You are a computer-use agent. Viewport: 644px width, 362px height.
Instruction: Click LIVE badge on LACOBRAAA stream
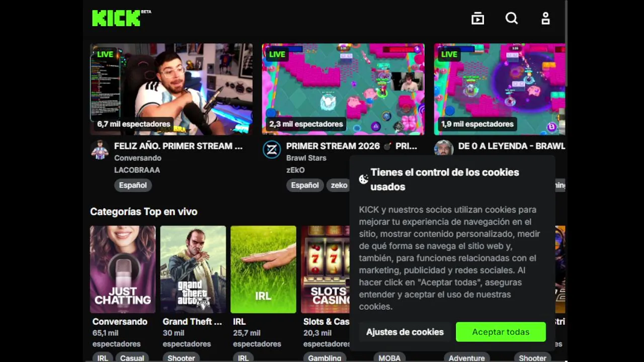105,54
